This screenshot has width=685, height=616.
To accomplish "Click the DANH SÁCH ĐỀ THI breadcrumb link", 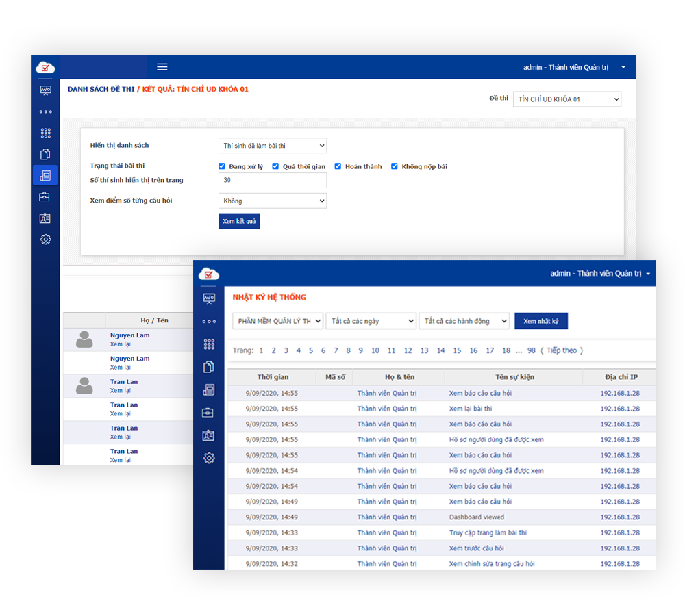I will [101, 89].
